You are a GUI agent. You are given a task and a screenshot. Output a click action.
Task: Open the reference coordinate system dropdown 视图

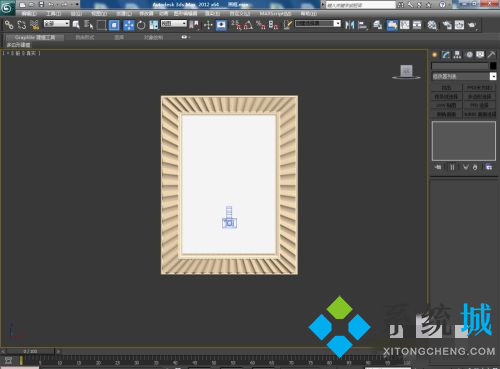point(174,24)
